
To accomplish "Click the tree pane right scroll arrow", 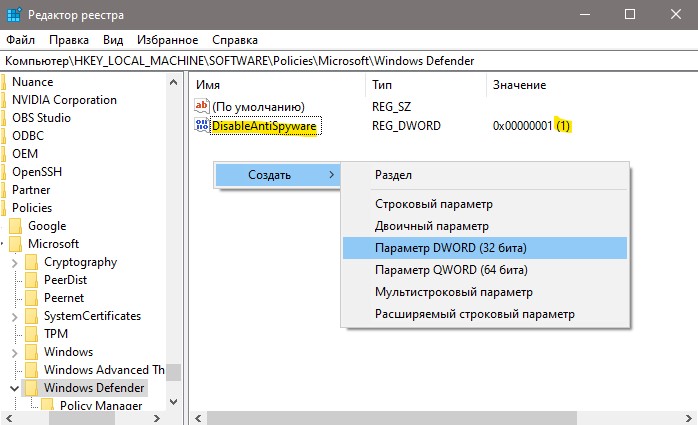I will tap(156, 418).
